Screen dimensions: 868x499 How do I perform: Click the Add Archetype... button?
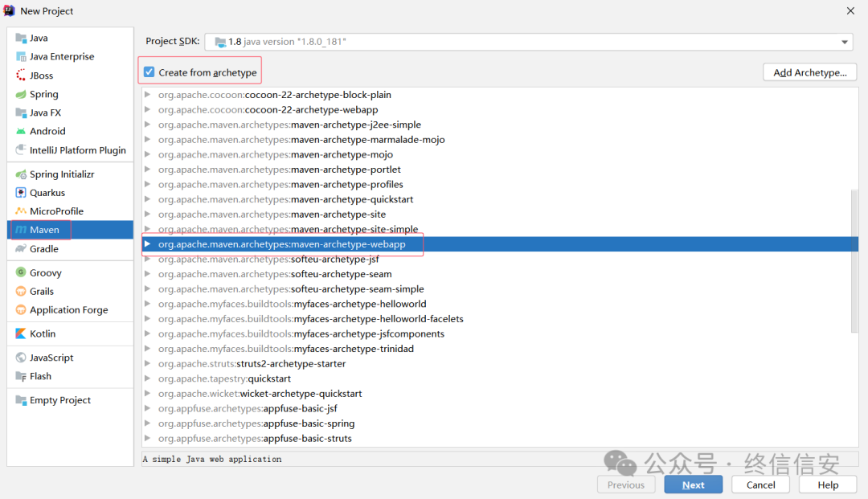[x=810, y=72]
